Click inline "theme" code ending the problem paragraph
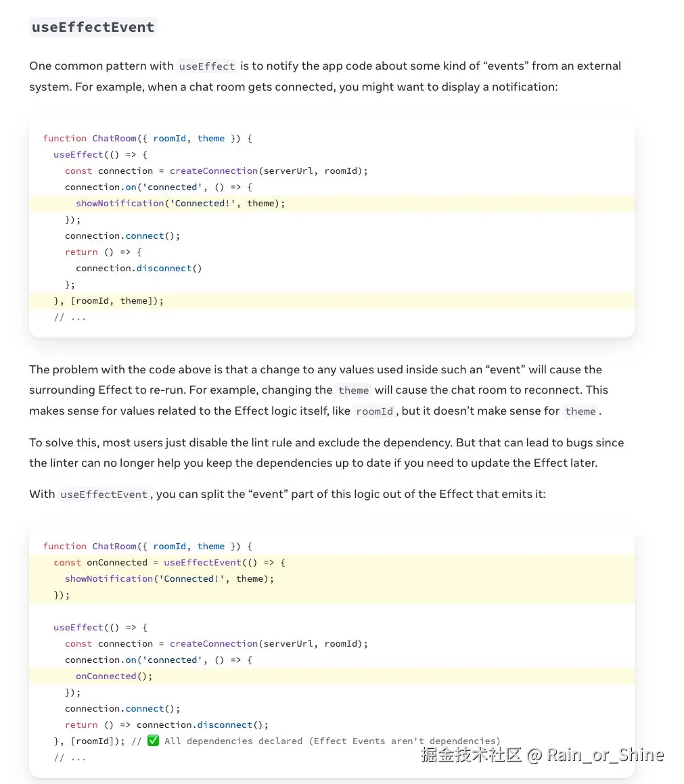 click(580, 411)
